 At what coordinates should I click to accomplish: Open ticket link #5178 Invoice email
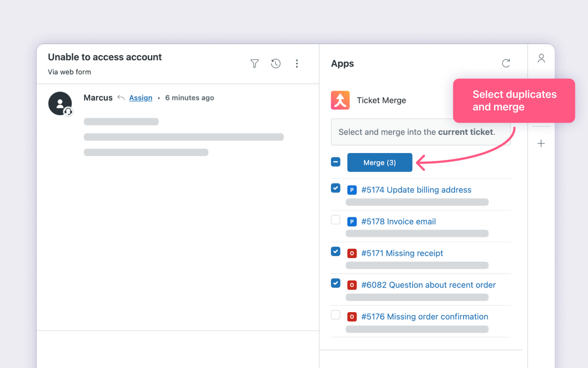click(x=398, y=222)
